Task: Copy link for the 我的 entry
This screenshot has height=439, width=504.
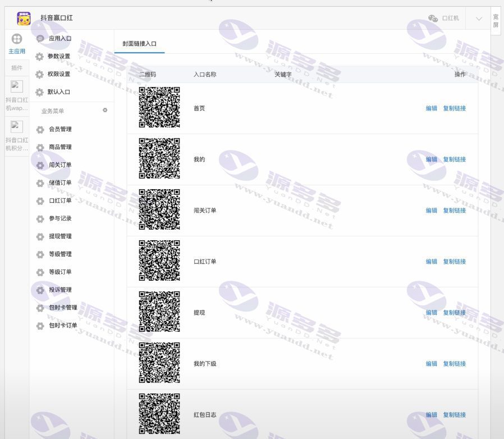Action: 455,159
